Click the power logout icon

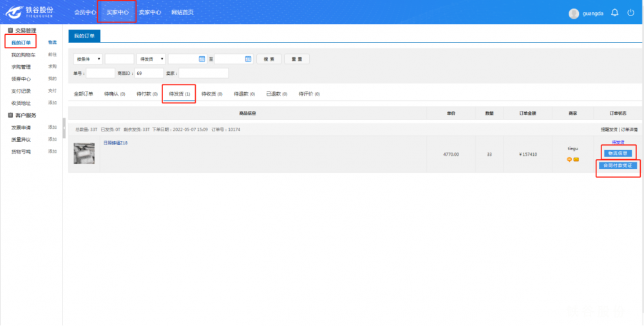[630, 13]
